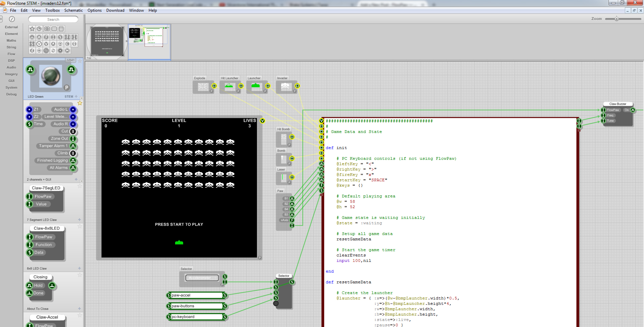The height and width of the screenshot is (327, 644).
Task: Open the Options menu
Action: pyautogui.click(x=95, y=10)
